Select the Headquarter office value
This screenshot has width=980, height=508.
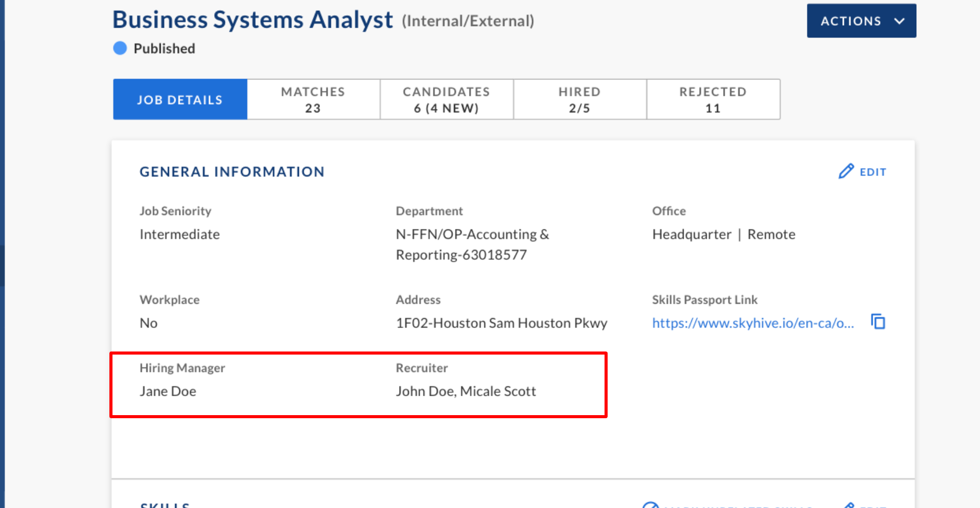pos(691,235)
